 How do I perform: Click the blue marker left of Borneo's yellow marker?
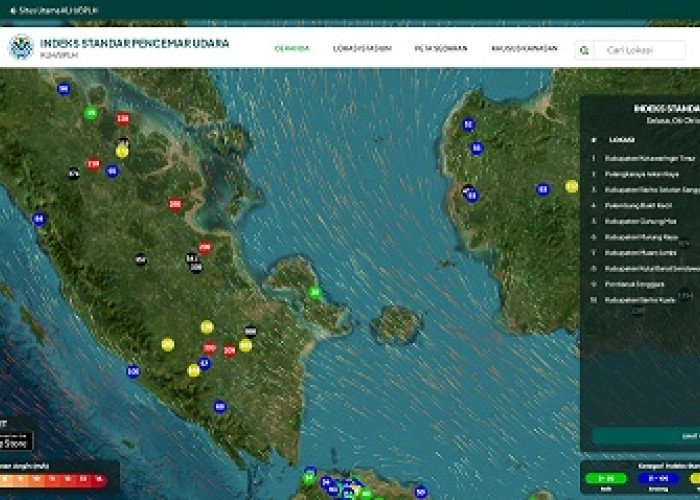pos(543,190)
